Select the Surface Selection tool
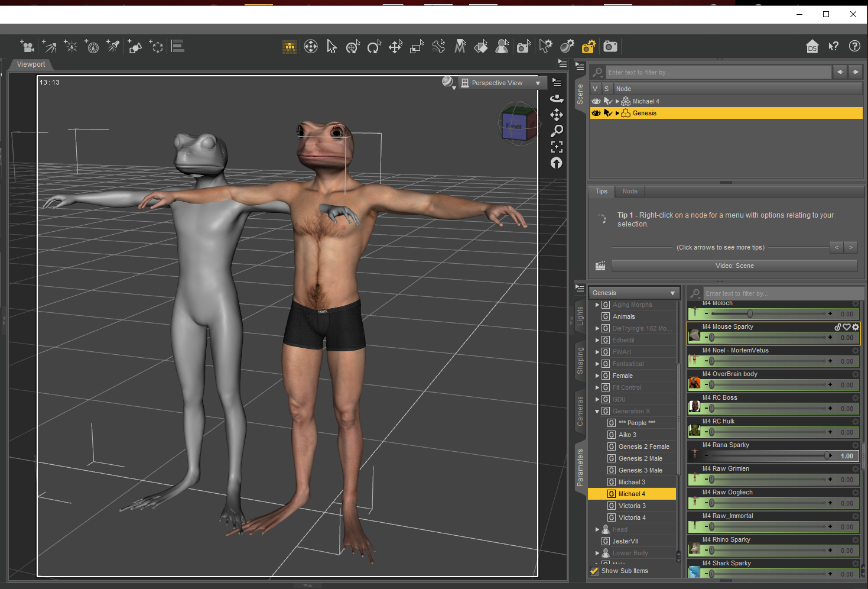The image size is (868, 589). (x=481, y=47)
